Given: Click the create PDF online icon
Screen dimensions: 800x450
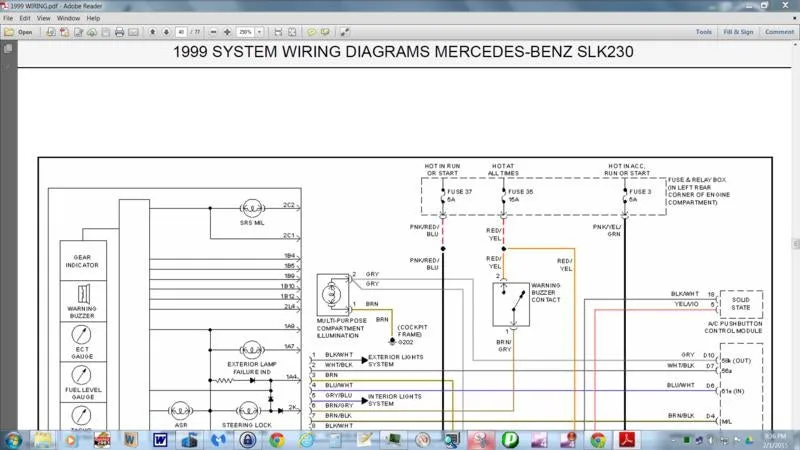Looking at the screenshot, I should coord(51,32).
